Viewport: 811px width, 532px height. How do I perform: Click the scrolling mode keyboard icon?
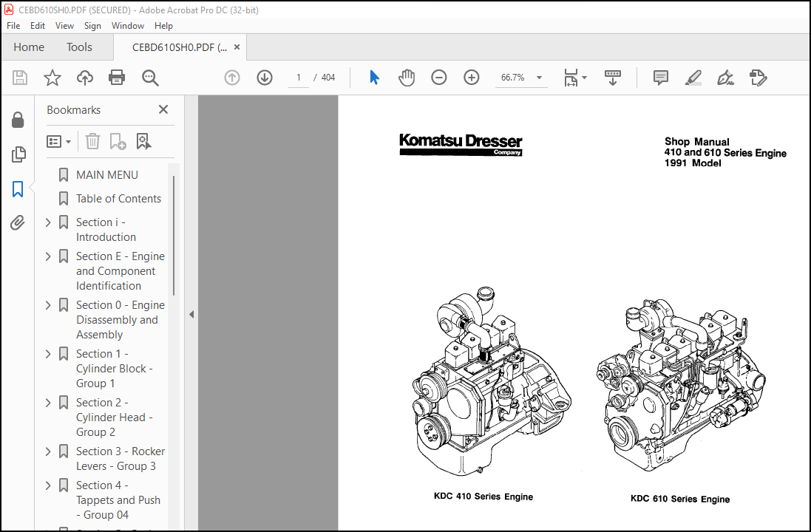pos(612,78)
